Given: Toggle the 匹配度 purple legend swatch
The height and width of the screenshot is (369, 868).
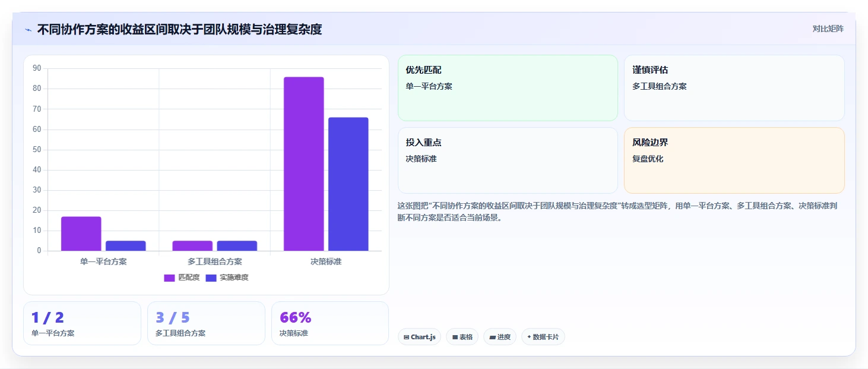Looking at the screenshot, I should (169, 277).
